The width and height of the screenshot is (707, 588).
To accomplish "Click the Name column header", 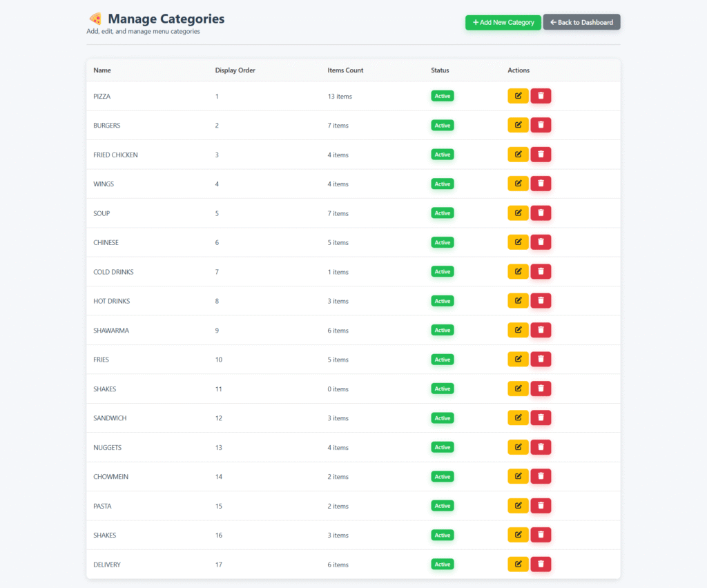I will click(x=102, y=70).
